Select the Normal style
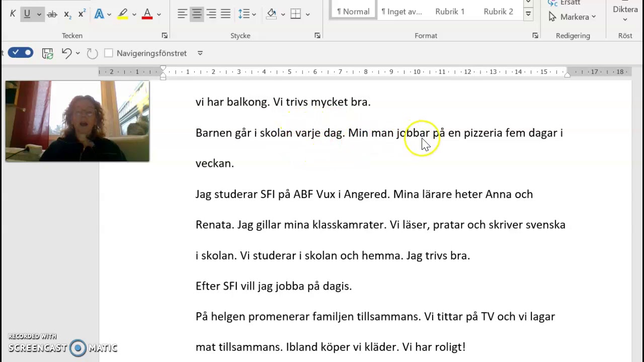644x362 pixels. [x=353, y=10]
